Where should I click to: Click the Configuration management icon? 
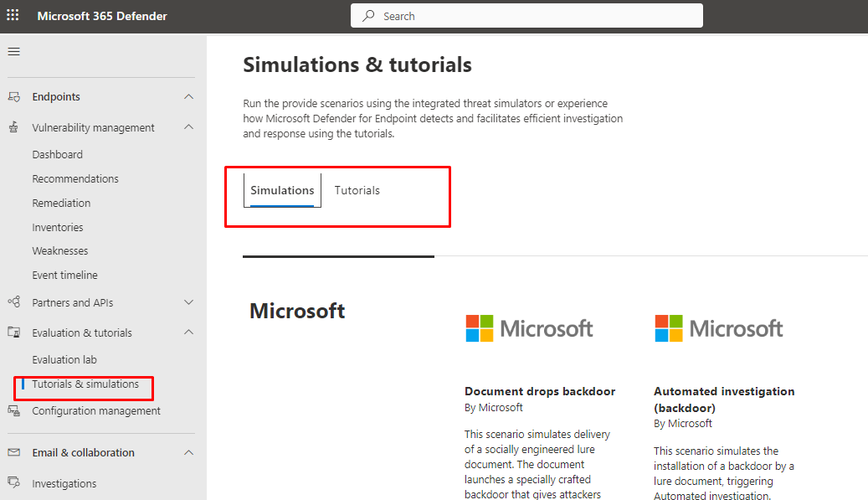pos(13,410)
